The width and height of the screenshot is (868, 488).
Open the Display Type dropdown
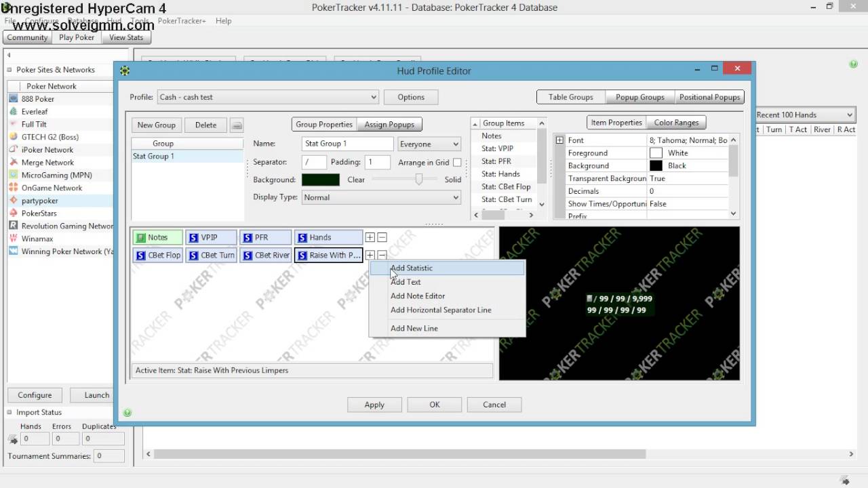[381, 197]
